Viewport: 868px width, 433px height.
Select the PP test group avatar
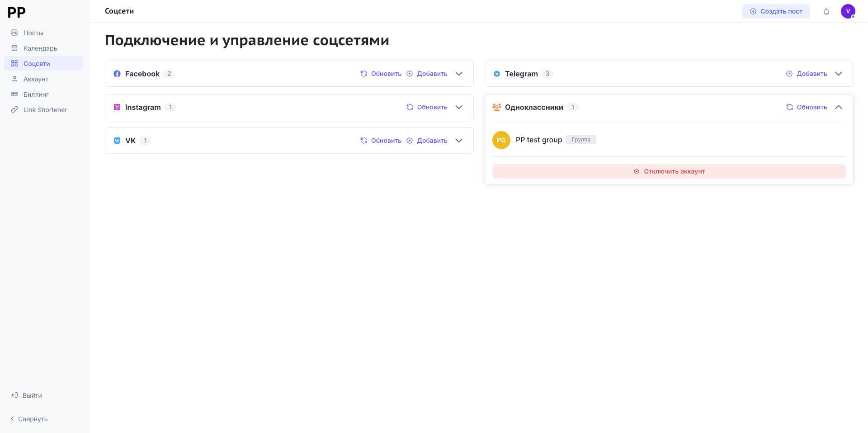[x=501, y=140]
